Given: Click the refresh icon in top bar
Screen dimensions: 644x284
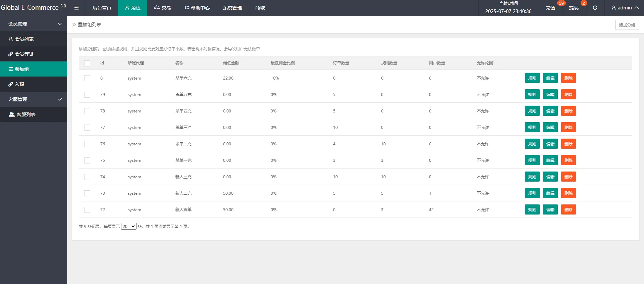Looking at the screenshot, I should coord(595,8).
